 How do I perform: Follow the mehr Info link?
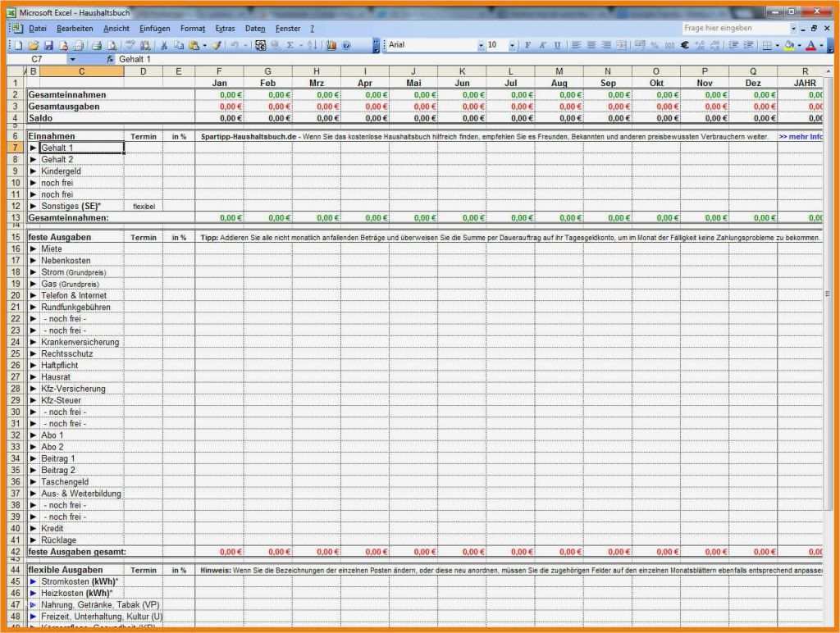pos(800,136)
